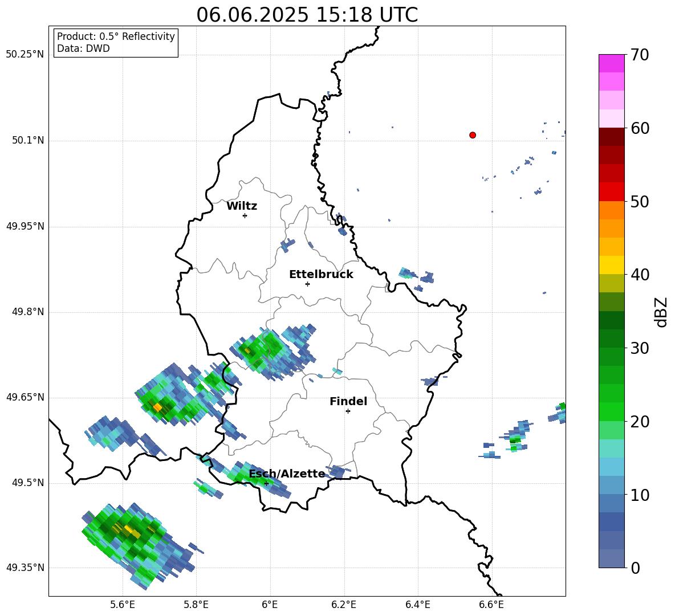Click the Findel station label

(x=348, y=401)
